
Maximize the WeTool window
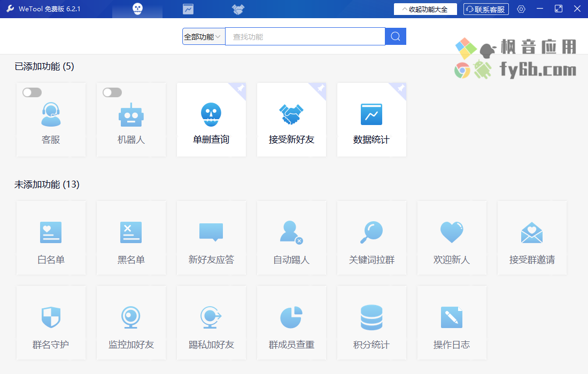559,9
